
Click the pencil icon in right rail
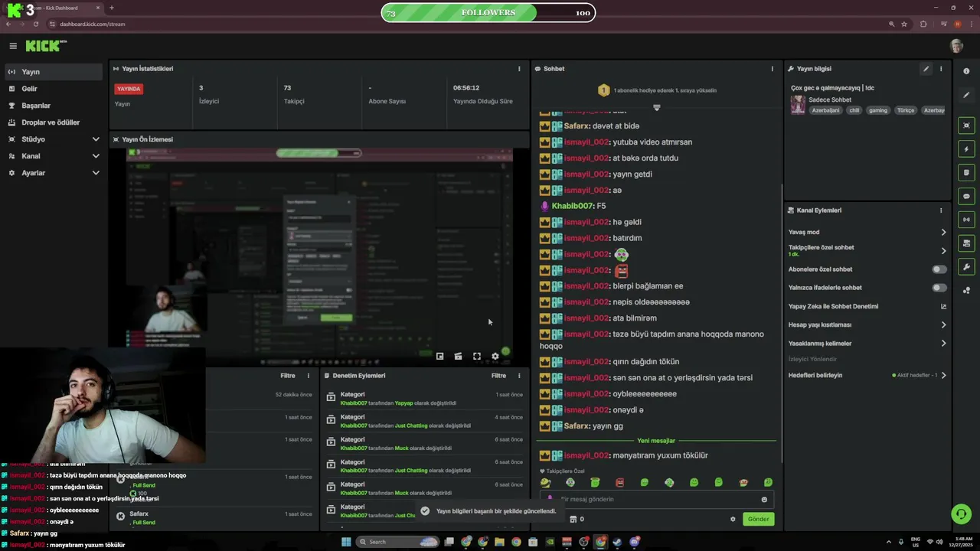tap(966, 96)
